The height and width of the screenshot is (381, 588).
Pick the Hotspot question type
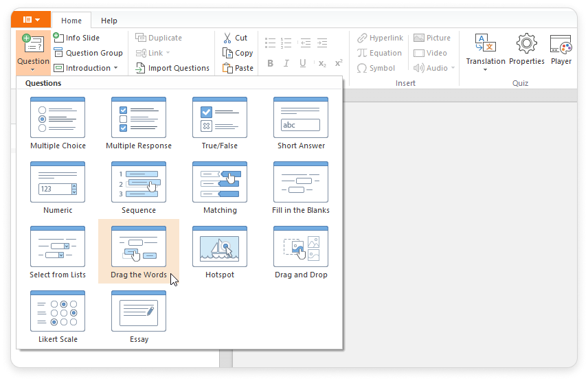pyautogui.click(x=220, y=252)
